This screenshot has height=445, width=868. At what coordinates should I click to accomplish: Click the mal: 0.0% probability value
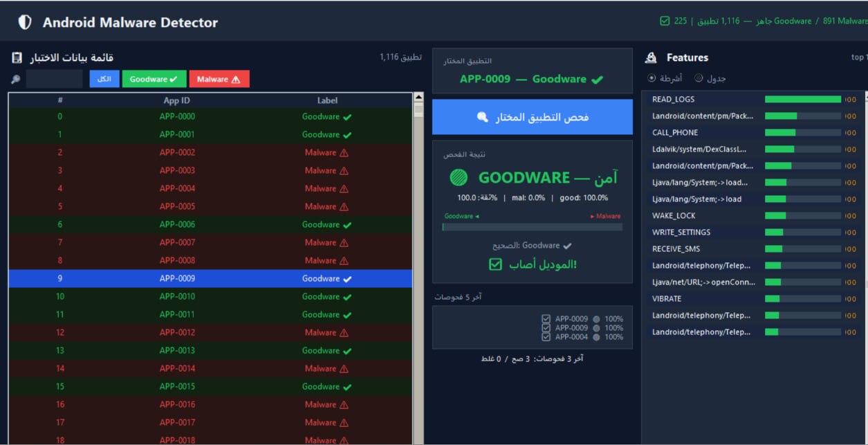point(527,198)
